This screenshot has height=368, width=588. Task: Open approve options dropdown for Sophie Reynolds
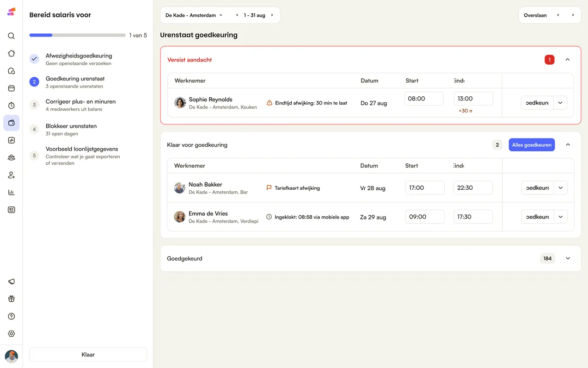pyautogui.click(x=560, y=103)
